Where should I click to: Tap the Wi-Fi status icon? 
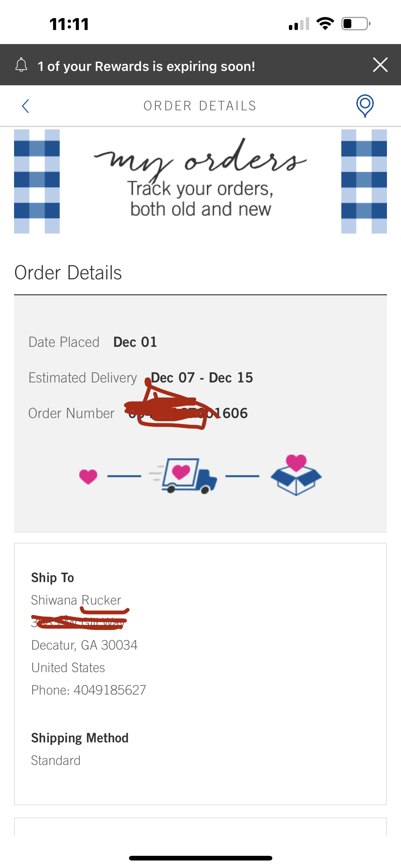(325, 23)
